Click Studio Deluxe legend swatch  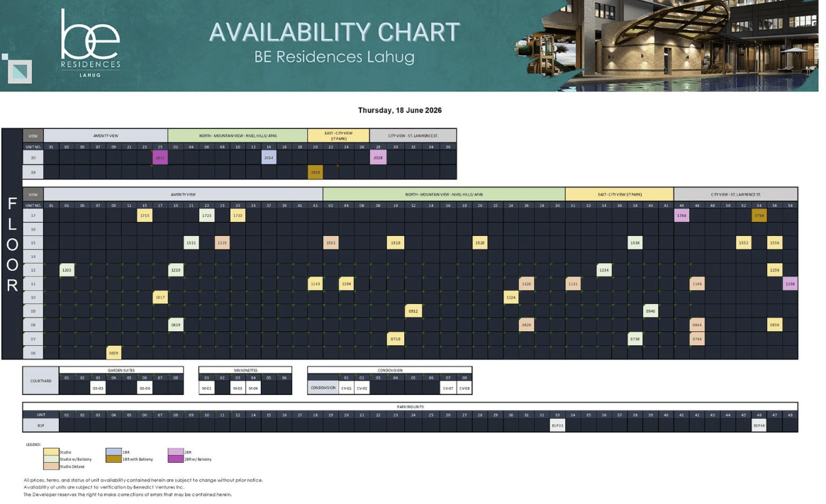pyautogui.click(x=51, y=466)
